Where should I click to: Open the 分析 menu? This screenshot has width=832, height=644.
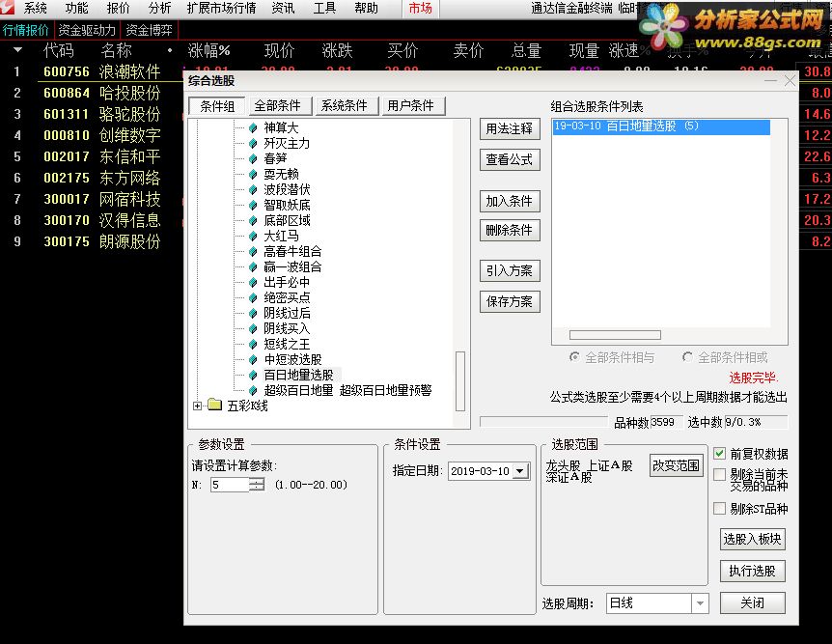tap(159, 8)
